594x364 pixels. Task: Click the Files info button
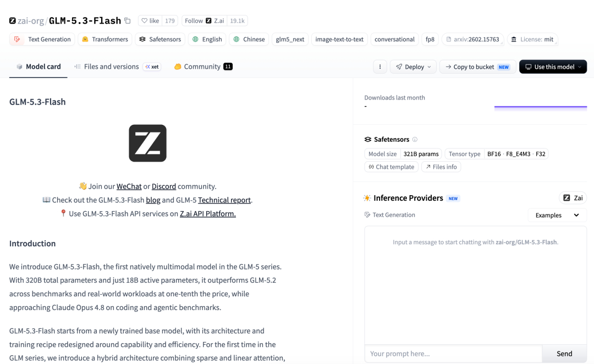point(441,167)
